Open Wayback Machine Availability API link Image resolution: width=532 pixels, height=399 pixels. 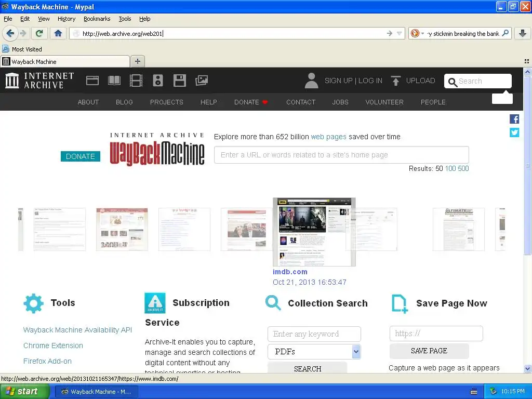click(77, 330)
